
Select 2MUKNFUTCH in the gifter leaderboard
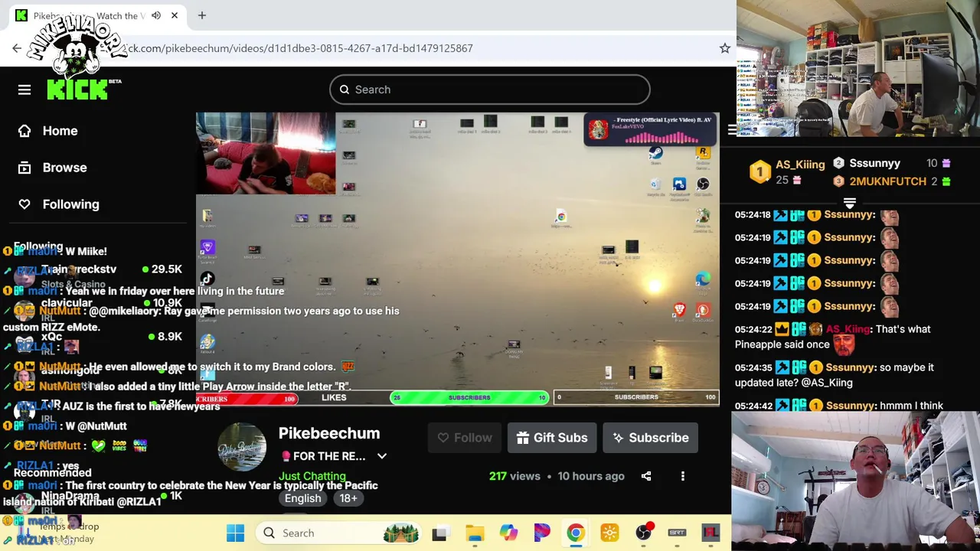[887, 181]
